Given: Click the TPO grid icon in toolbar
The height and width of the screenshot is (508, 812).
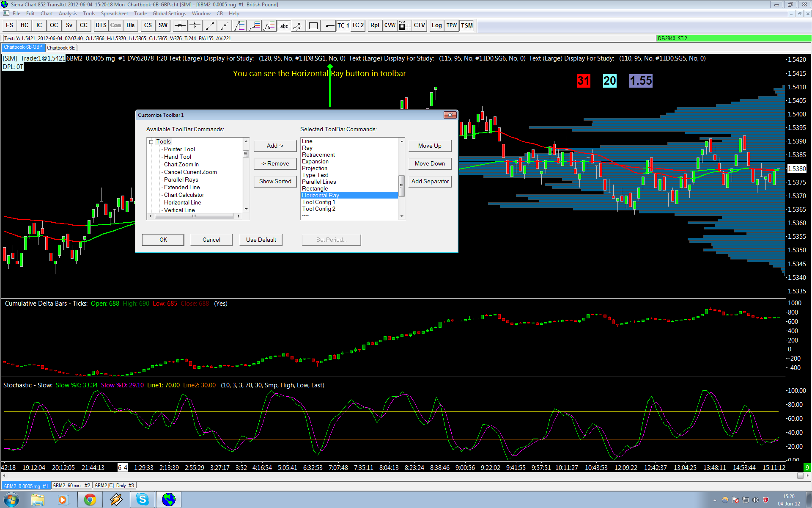Looking at the screenshot, I should [x=405, y=25].
